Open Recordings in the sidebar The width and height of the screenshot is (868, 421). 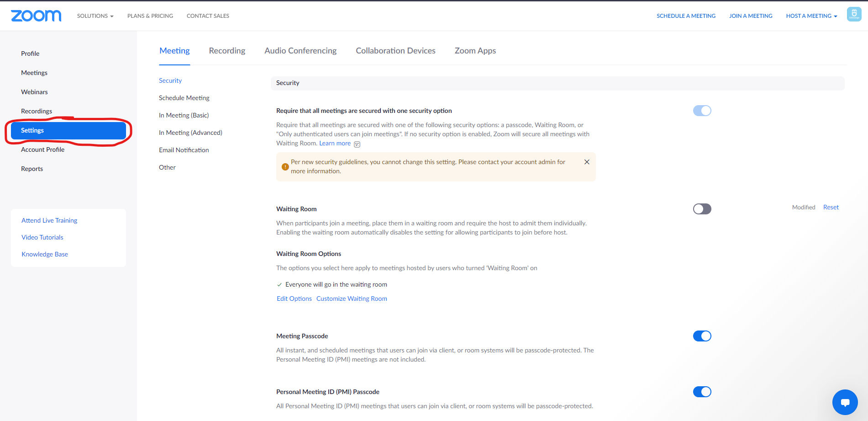pos(37,111)
